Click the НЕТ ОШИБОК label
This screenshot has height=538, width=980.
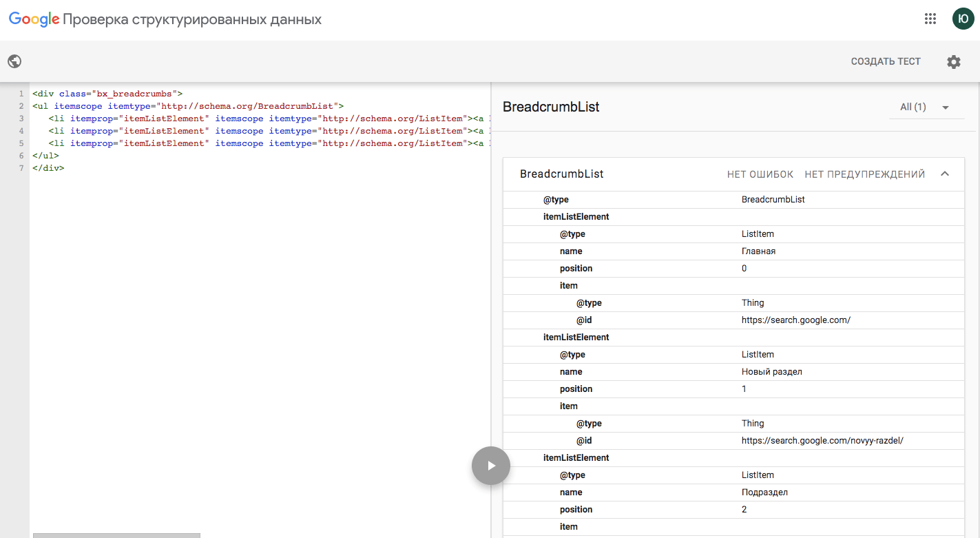click(760, 174)
